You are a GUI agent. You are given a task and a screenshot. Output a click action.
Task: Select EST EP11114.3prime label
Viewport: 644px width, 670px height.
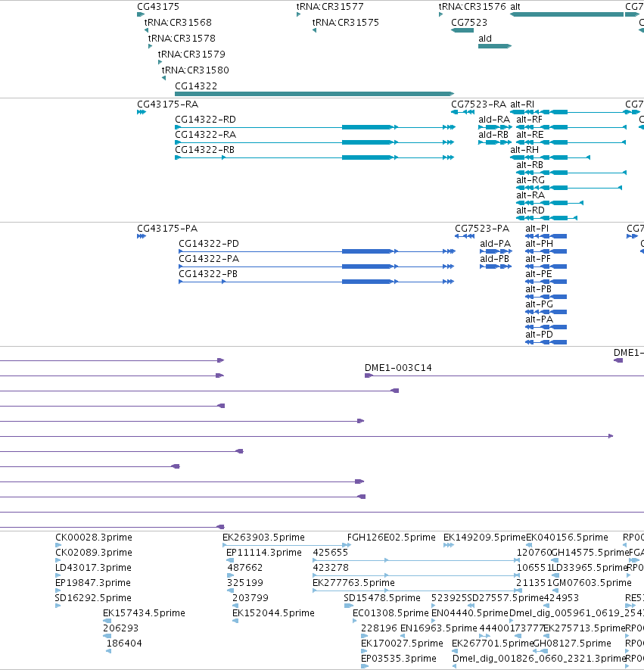click(264, 553)
